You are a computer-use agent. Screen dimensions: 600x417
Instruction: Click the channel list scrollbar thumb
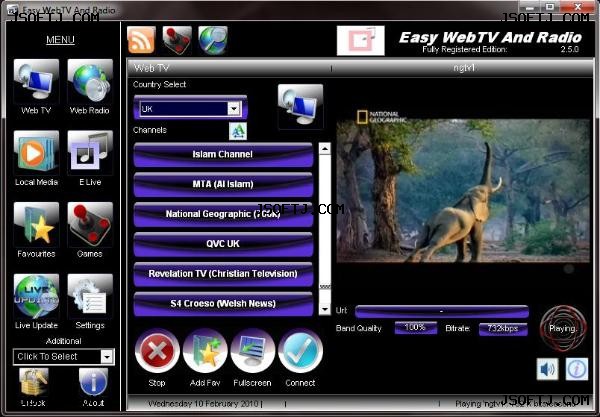click(325, 287)
